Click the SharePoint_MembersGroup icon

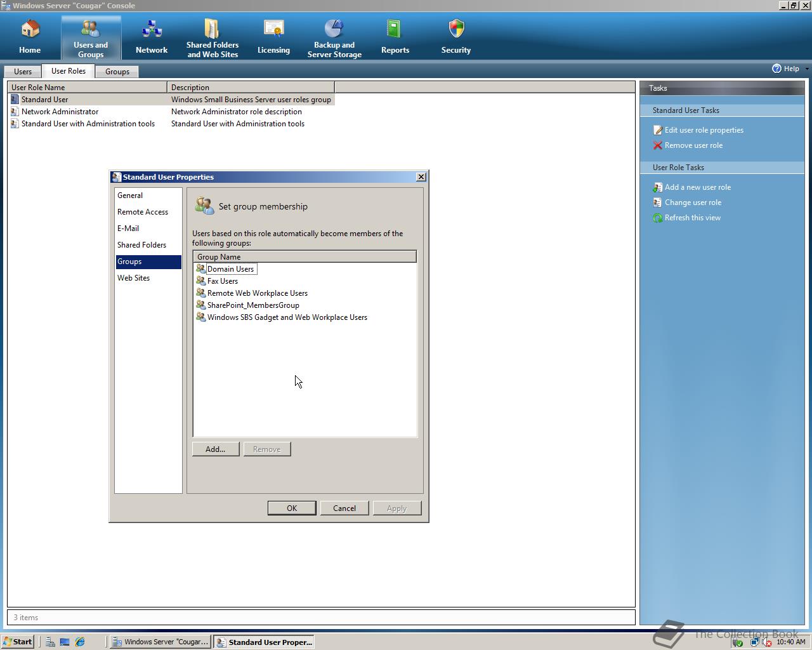pyautogui.click(x=200, y=305)
